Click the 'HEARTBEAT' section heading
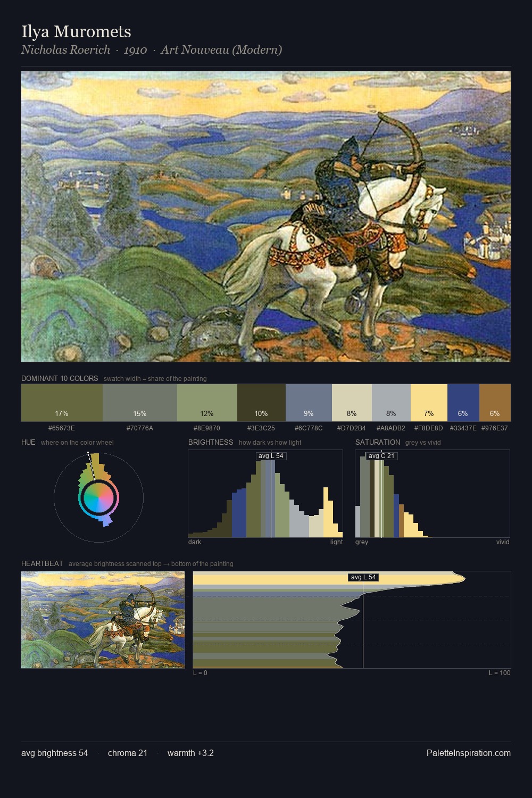Screen dimensions: 532x798 42,564
